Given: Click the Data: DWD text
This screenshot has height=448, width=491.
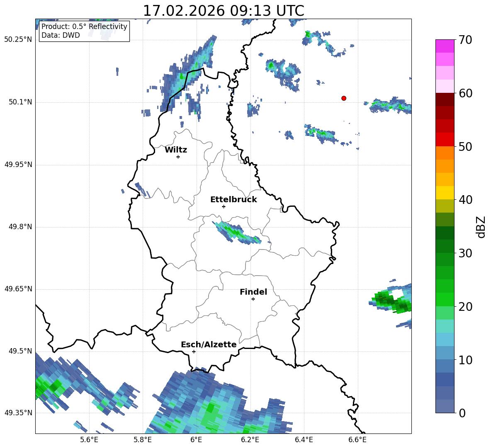Looking at the screenshot, I should click(x=61, y=35).
